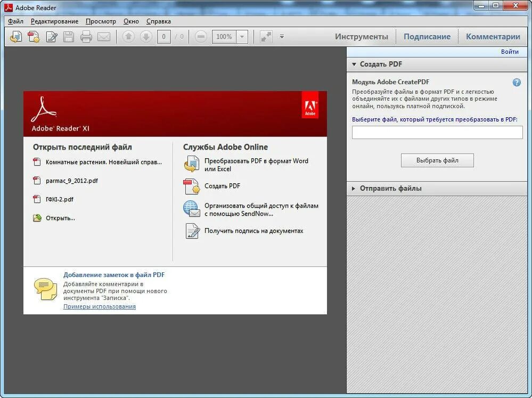Click the Открыть... link

coord(60,218)
